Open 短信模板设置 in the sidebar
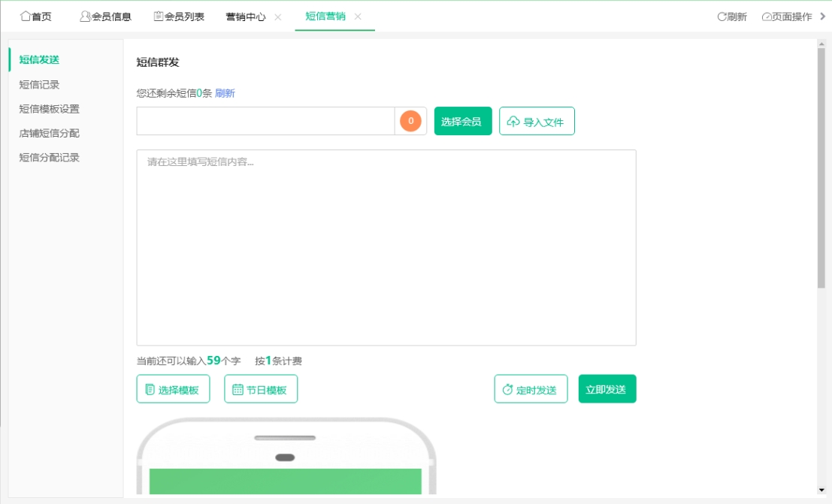832x504 pixels. pos(50,109)
